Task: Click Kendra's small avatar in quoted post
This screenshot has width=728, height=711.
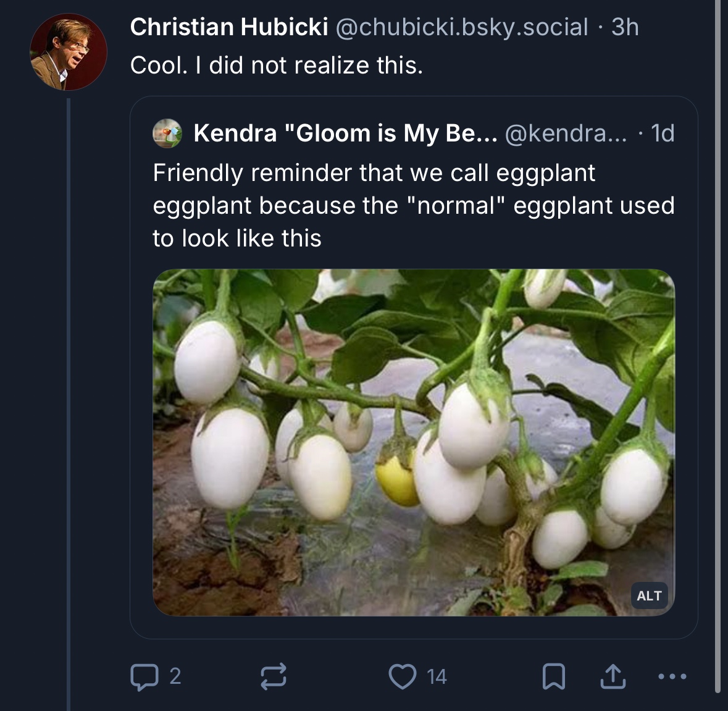Action: 167,133
